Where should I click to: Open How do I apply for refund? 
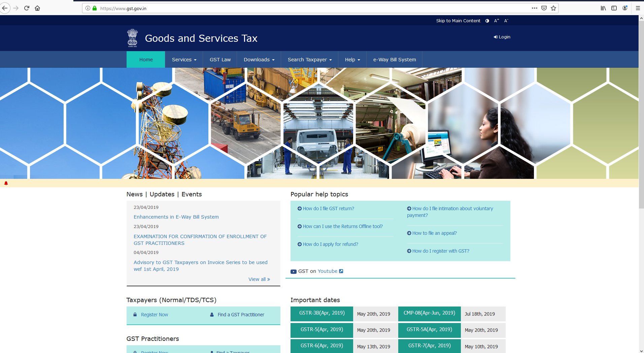[x=328, y=244]
